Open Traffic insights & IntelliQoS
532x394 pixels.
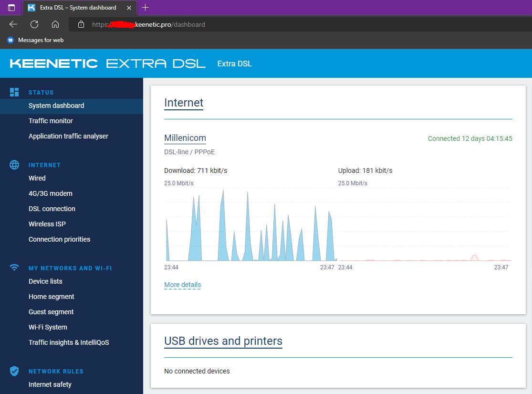point(69,343)
